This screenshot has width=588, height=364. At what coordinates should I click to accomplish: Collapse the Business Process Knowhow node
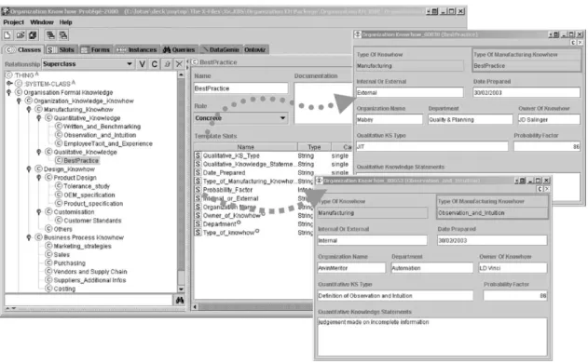pos(29,237)
